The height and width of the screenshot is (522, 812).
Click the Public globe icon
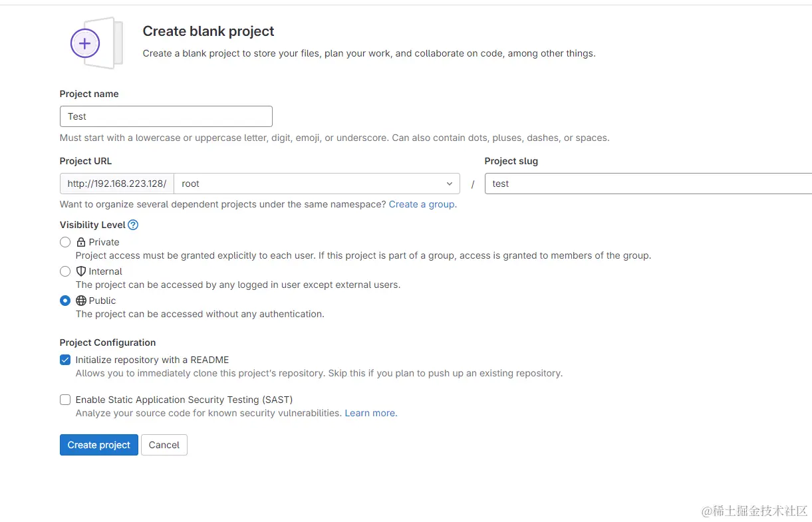[x=81, y=301]
